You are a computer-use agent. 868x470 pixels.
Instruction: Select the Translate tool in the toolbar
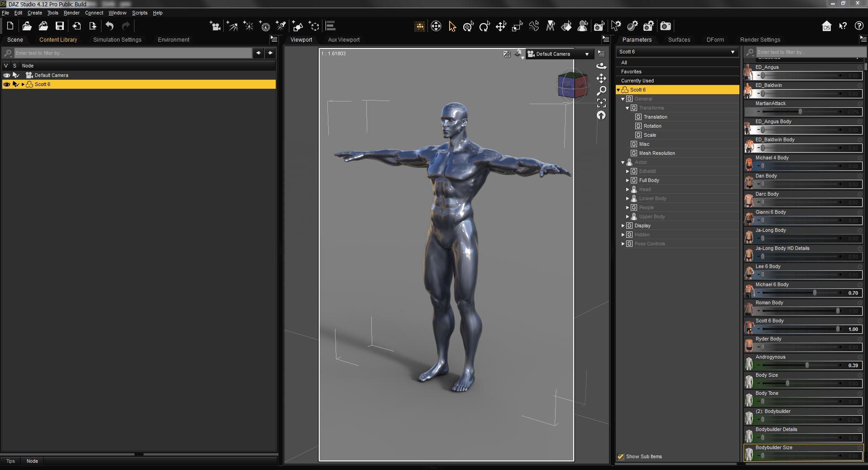[500, 26]
